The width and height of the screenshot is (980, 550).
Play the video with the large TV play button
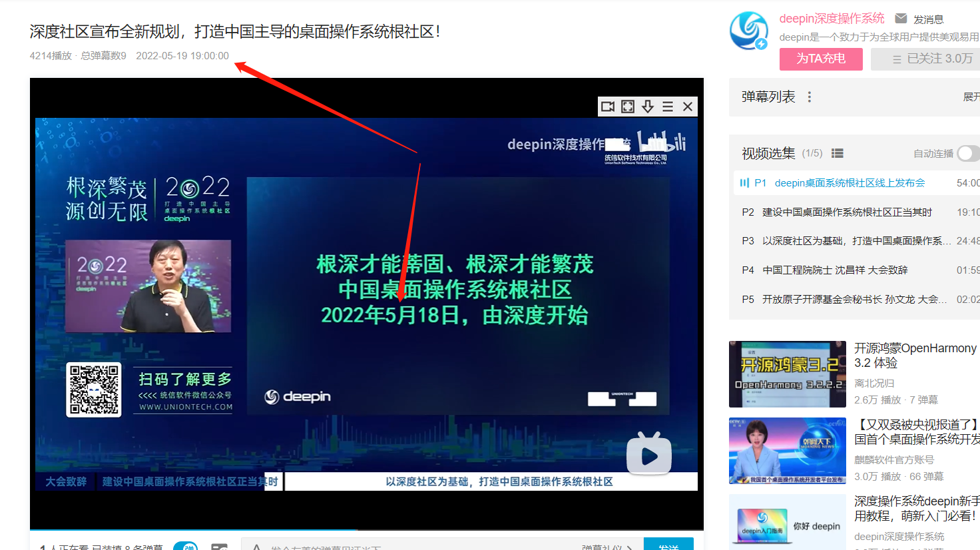click(649, 455)
